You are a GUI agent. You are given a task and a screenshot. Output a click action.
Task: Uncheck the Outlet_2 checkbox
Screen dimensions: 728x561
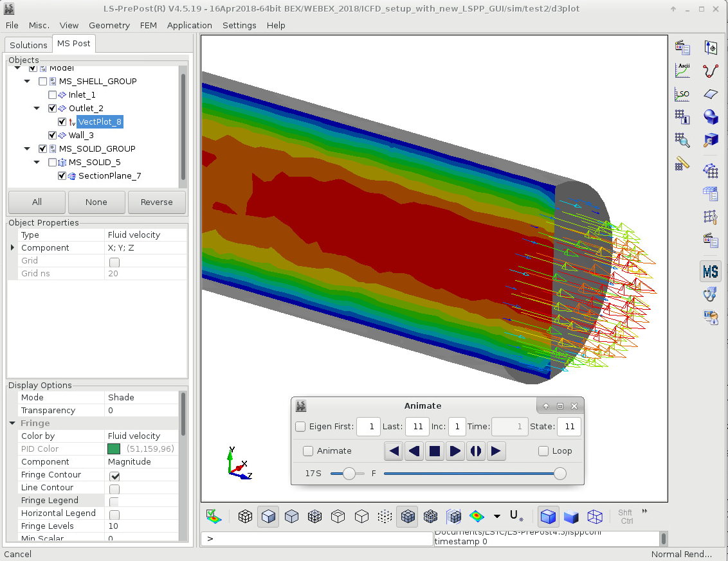[52, 108]
